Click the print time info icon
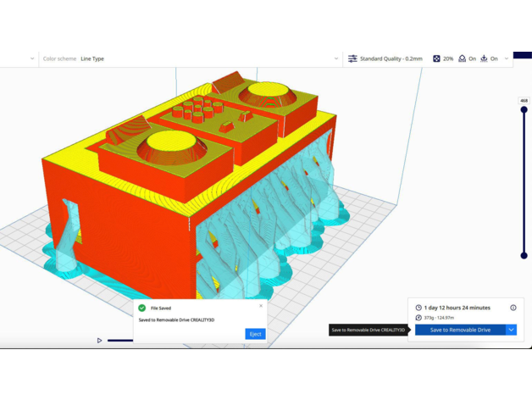532x400 pixels. pyautogui.click(x=513, y=308)
